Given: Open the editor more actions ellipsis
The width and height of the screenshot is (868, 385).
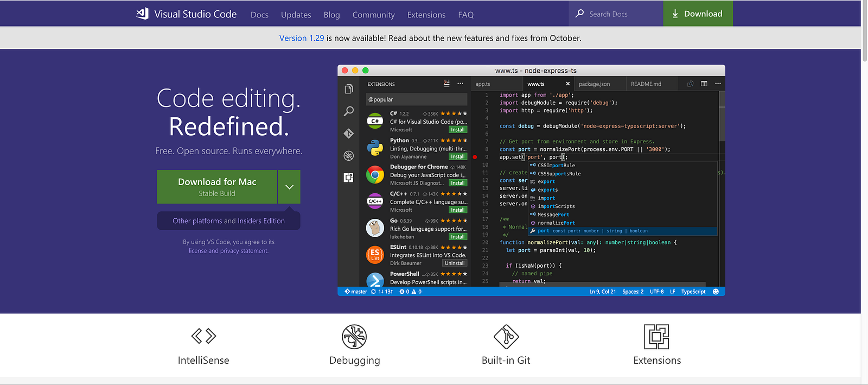Looking at the screenshot, I should 718,84.
